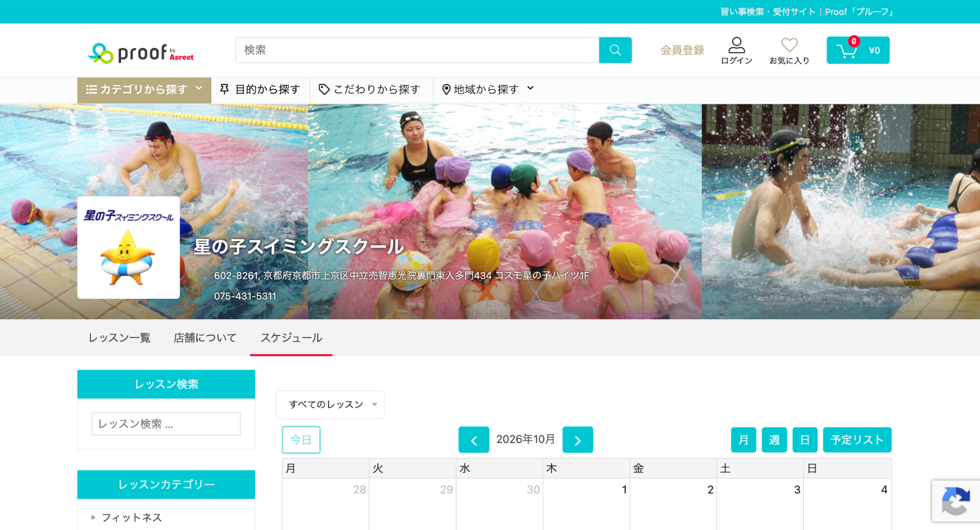The width and height of the screenshot is (980, 530).
Task: Expand the 地域から探す dropdown
Action: (488, 90)
